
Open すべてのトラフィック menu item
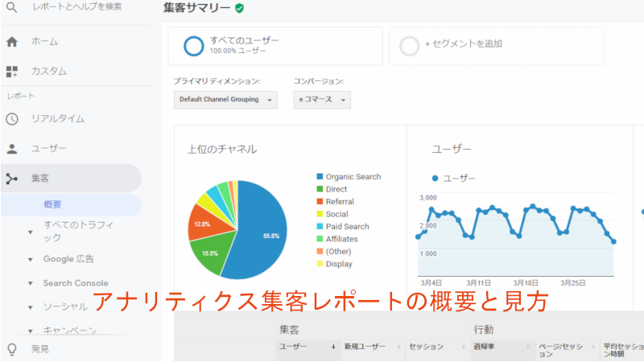coord(78,232)
